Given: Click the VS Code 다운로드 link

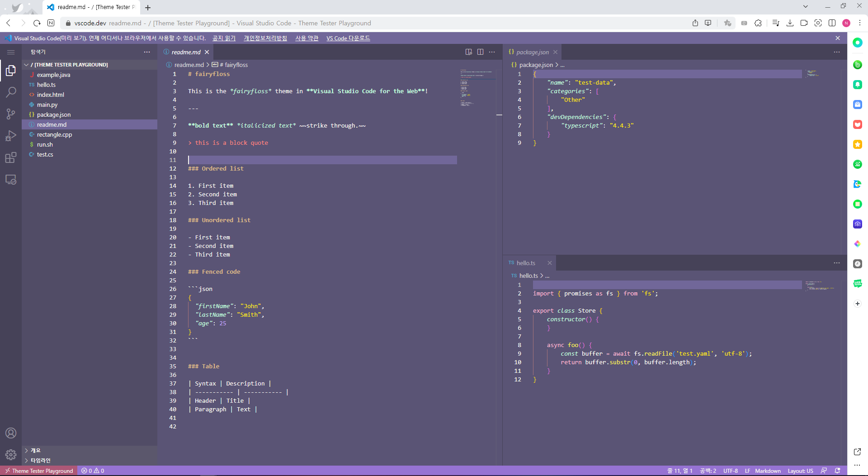Looking at the screenshot, I should click(x=348, y=38).
